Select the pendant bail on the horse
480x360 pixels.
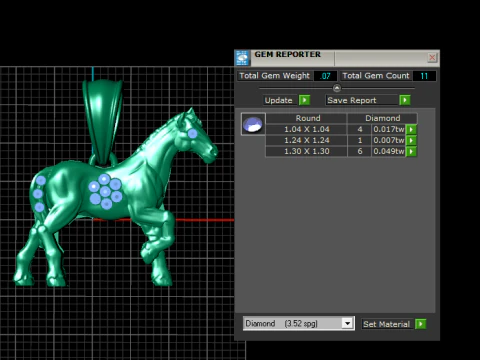(103, 122)
